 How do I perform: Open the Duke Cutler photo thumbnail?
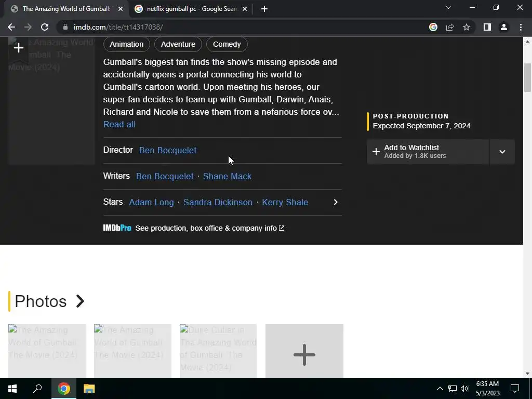click(219, 351)
